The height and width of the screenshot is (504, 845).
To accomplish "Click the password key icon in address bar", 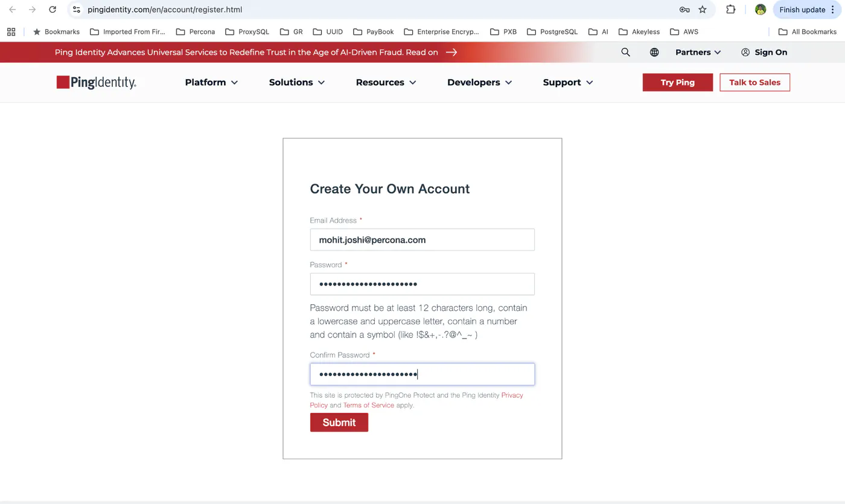I will pos(684,10).
